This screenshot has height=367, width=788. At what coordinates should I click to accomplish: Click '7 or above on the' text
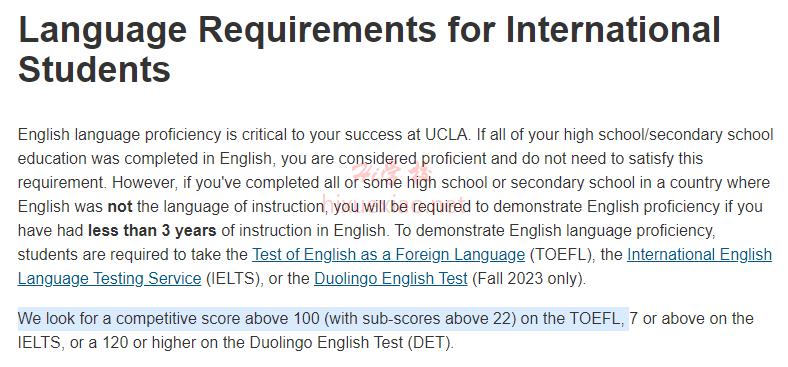[692, 319]
